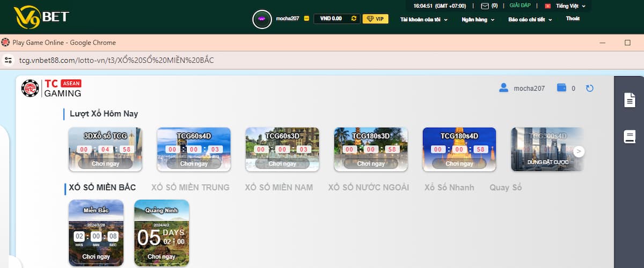Click Chơi ngay on the TCG60s4D card
644x268 pixels.
[x=194, y=164]
